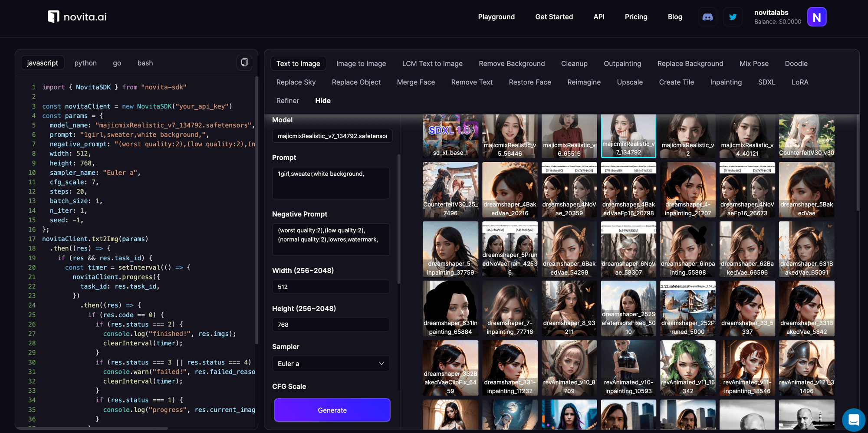Open the SDXL tab
868x433 pixels.
click(x=766, y=82)
